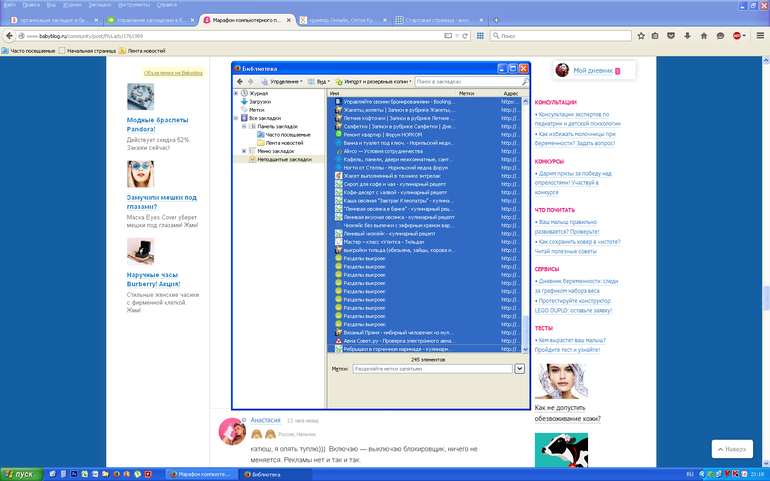Image resolution: width=770 pixels, height=481 pixels.
Task: Open the Закладки menu in Firefox menu bar
Action: (x=99, y=4)
